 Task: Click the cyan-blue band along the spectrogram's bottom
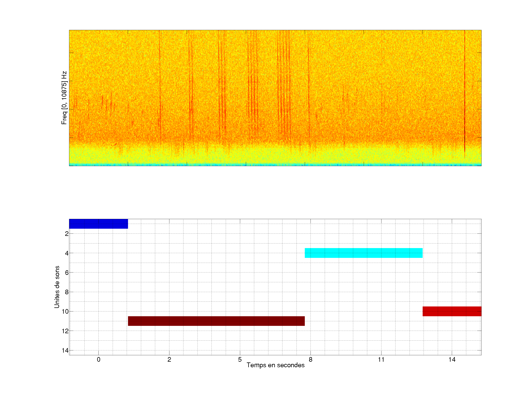[275, 165]
